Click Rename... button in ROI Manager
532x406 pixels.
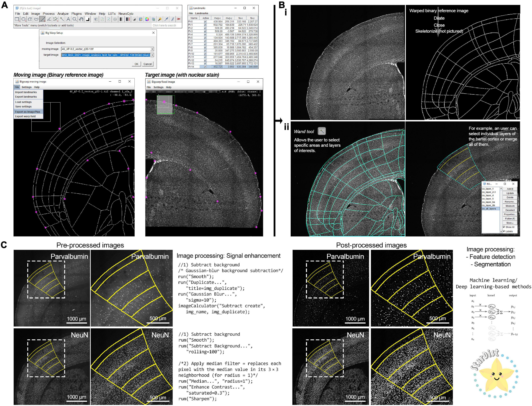[x=510, y=202]
